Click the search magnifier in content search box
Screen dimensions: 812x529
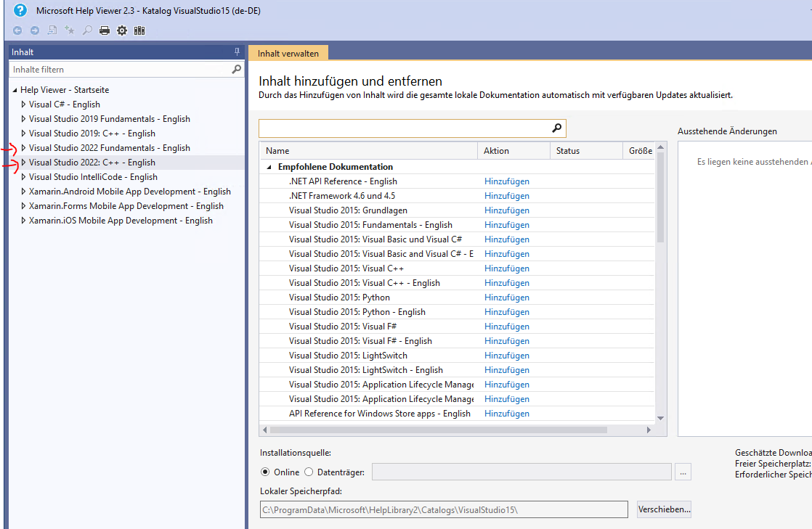tap(556, 128)
